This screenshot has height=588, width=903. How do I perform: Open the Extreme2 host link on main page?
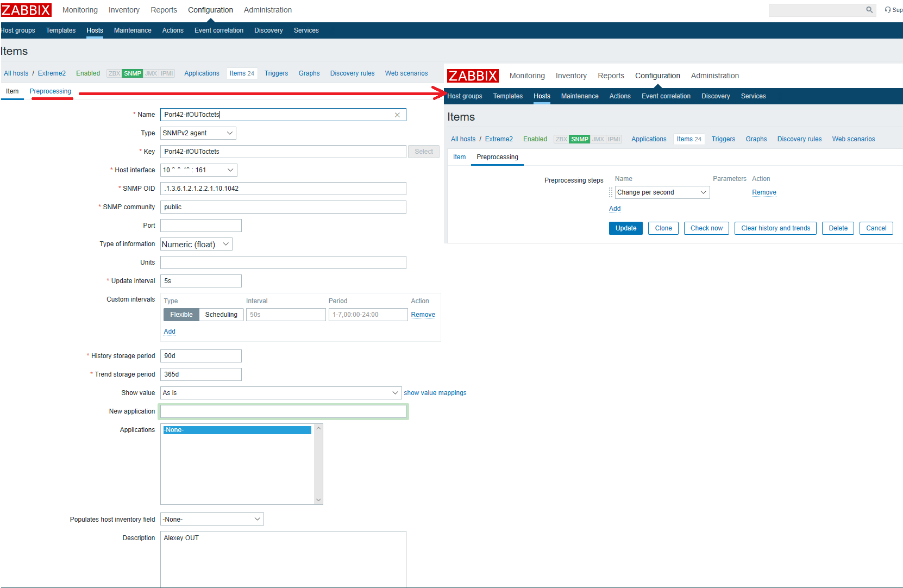(x=52, y=73)
